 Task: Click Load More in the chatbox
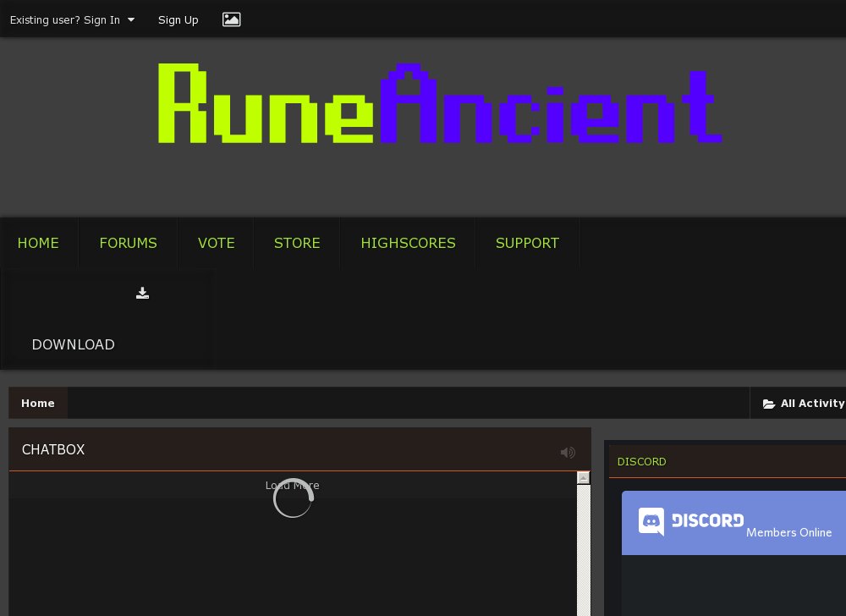pos(292,485)
